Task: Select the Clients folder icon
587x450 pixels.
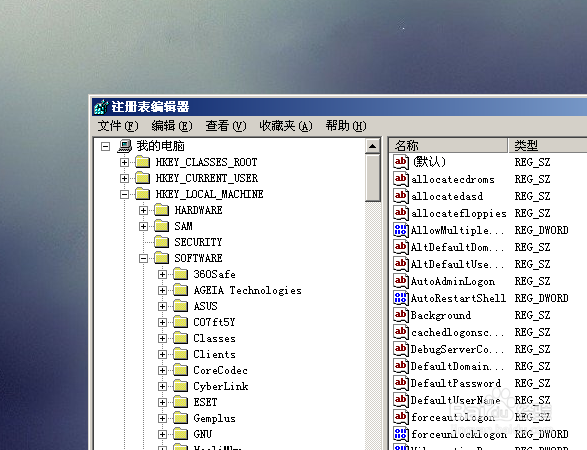Action: [x=180, y=354]
